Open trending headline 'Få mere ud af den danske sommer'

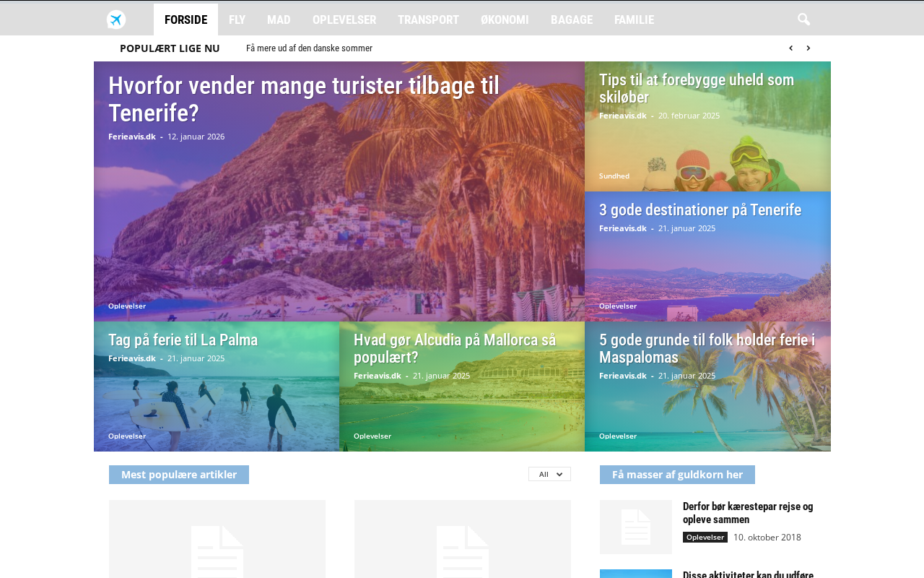pyautogui.click(x=309, y=48)
